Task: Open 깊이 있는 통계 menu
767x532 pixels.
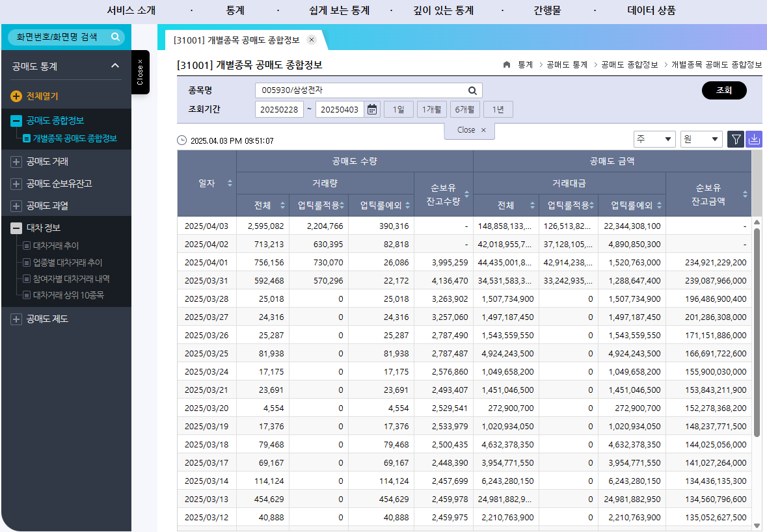Action: click(443, 10)
